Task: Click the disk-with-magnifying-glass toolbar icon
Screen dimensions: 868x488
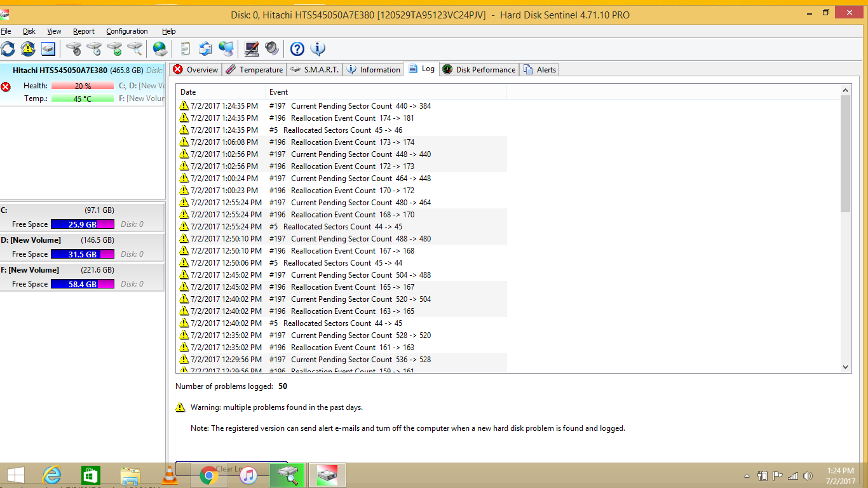Action: pyautogui.click(x=135, y=49)
